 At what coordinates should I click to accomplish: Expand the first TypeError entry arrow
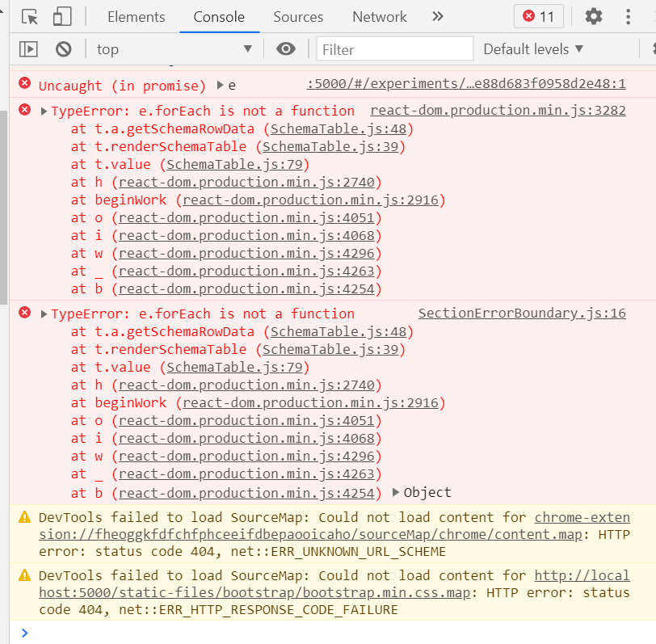44,112
